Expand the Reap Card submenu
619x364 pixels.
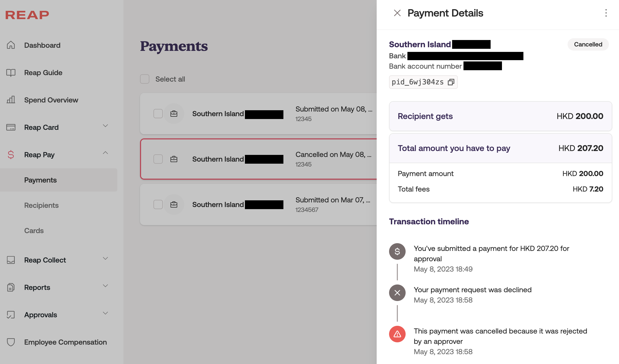click(105, 126)
